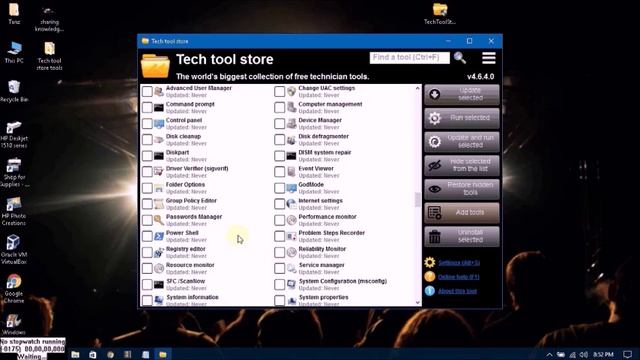Image resolution: width=640 pixels, height=360 pixels.
Task: Check the Advanced User Manager checkbox
Action: click(147, 91)
